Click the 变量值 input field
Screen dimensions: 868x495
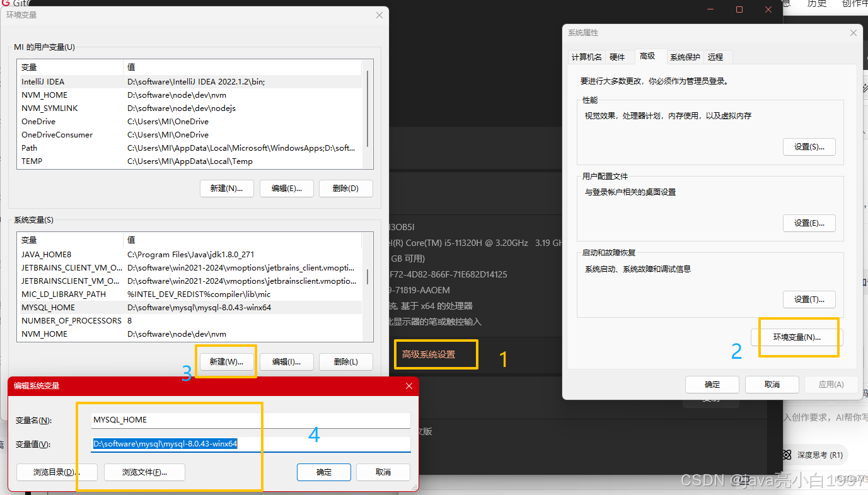click(x=251, y=444)
